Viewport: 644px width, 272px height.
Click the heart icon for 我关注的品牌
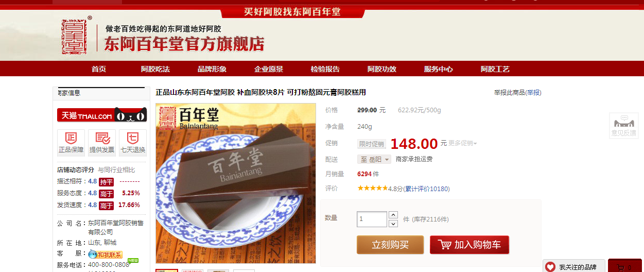(x=550, y=267)
